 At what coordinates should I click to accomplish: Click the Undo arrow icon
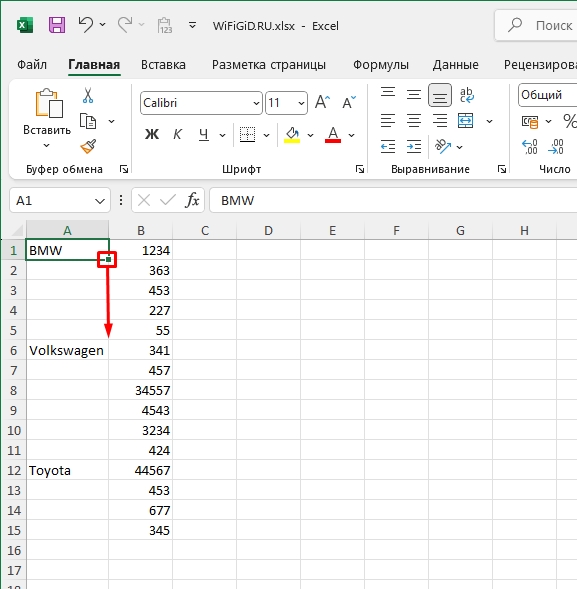click(86, 25)
